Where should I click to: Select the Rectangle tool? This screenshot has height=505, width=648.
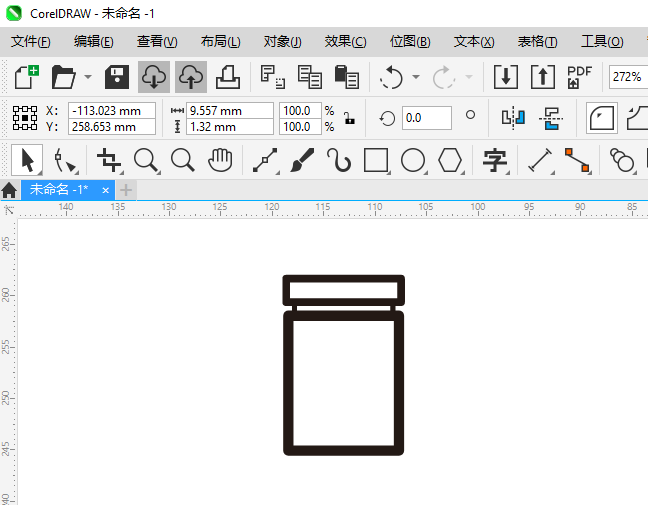tap(376, 160)
